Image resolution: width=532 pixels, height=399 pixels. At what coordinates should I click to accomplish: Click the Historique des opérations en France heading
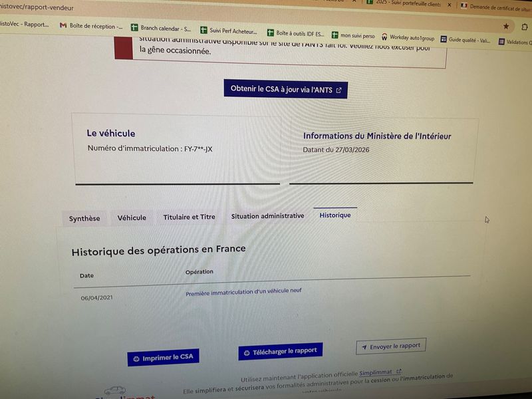(x=158, y=251)
